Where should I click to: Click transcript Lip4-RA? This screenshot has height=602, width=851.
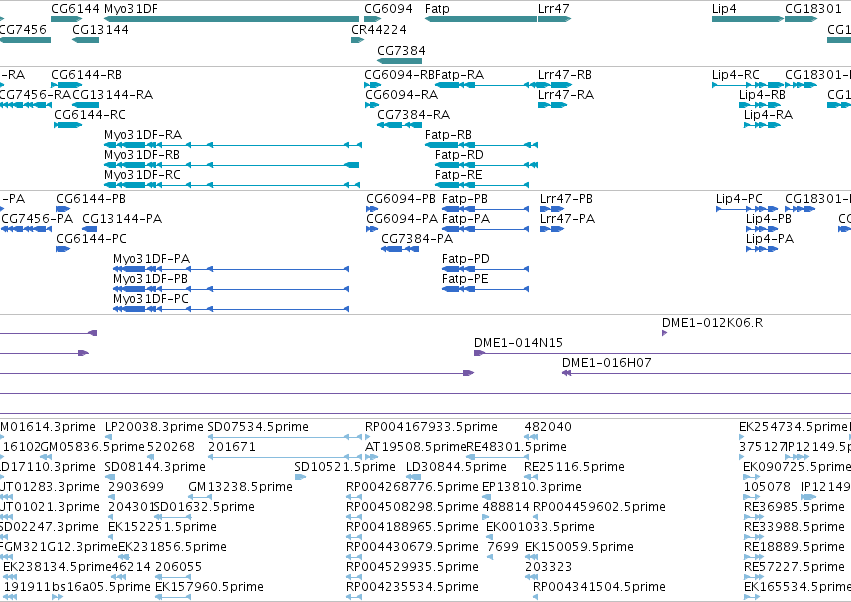[763, 125]
